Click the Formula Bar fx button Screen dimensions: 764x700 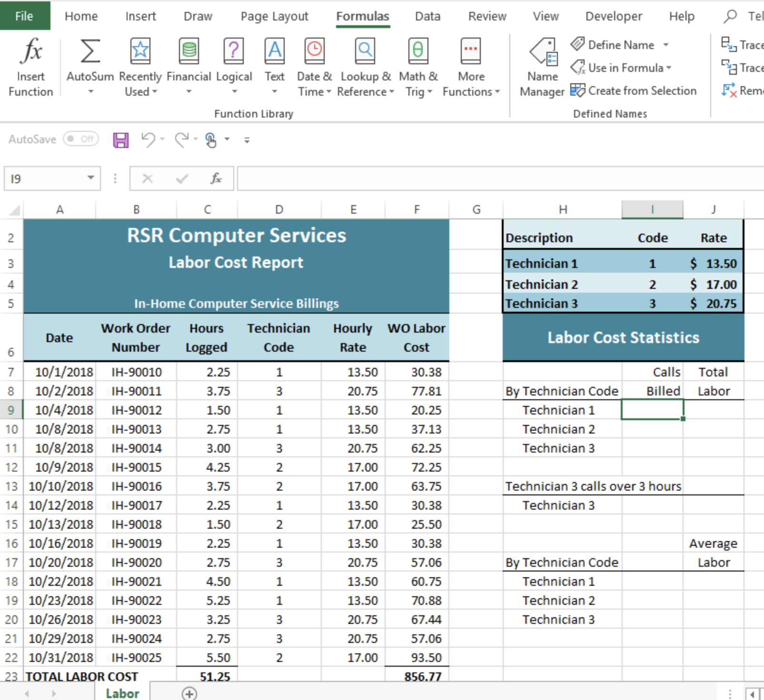[217, 178]
